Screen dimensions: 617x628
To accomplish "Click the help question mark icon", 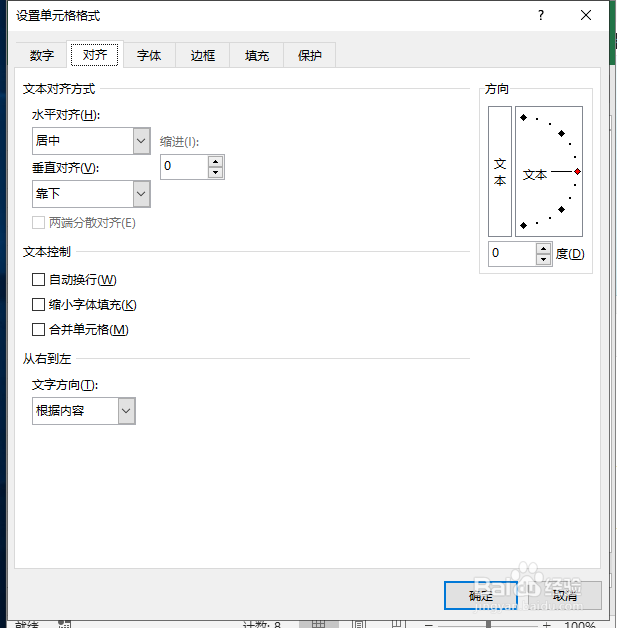I will (x=541, y=15).
